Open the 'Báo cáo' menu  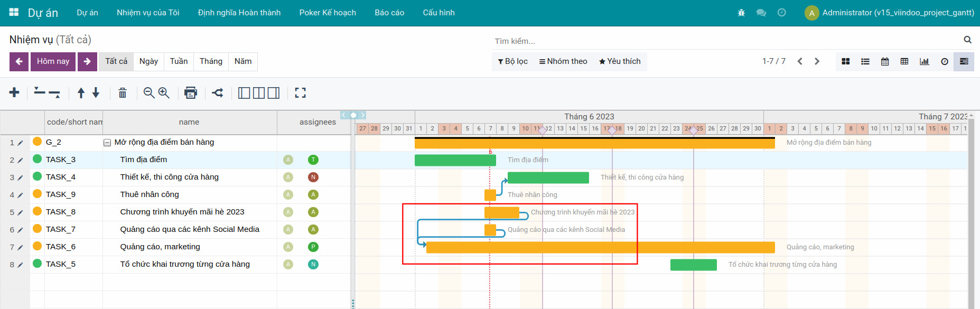(x=389, y=13)
